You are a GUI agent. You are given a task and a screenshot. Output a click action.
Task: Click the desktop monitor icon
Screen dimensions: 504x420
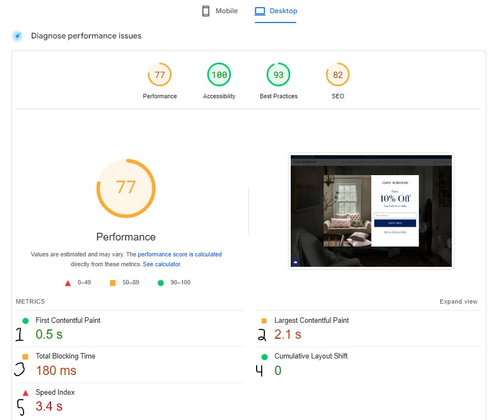click(x=260, y=11)
